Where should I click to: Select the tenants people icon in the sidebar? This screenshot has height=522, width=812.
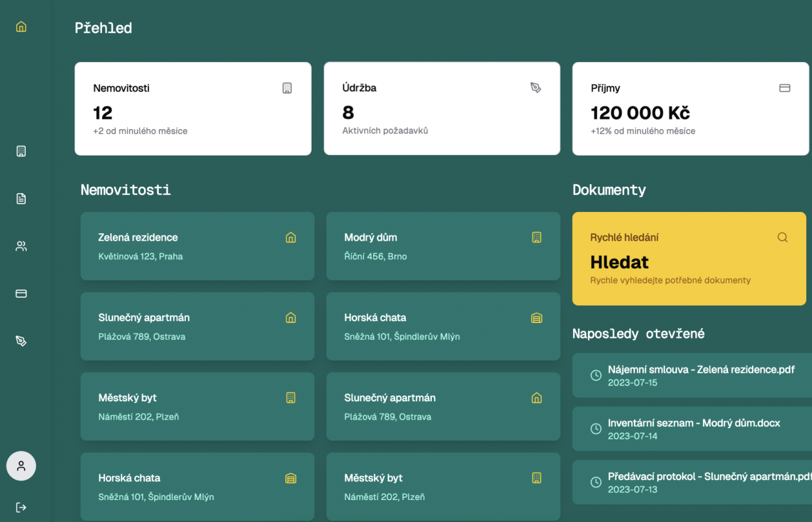[21, 246]
